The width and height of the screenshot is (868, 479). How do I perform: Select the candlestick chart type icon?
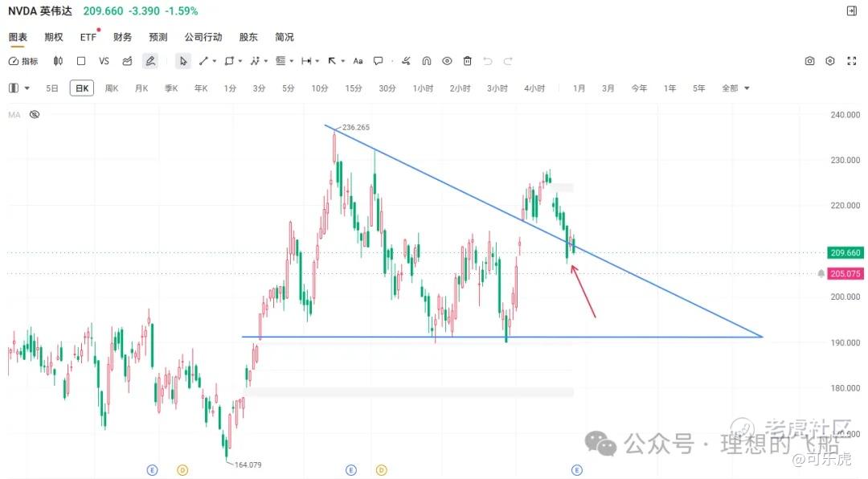tap(58, 61)
